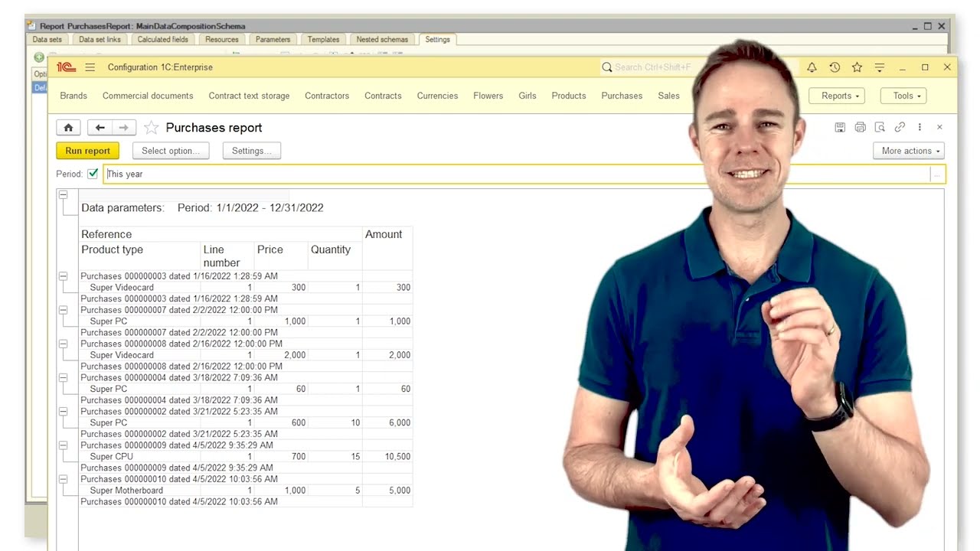Click amount cell '10,500'
Image resolution: width=980 pixels, height=551 pixels.
(397, 456)
